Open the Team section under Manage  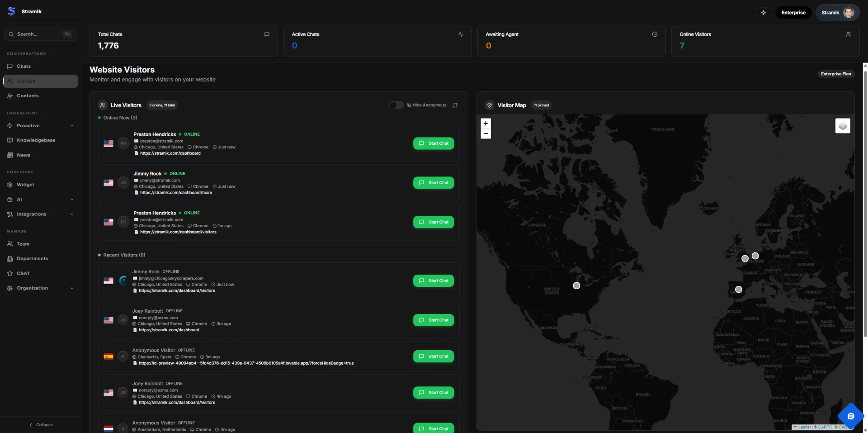23,243
